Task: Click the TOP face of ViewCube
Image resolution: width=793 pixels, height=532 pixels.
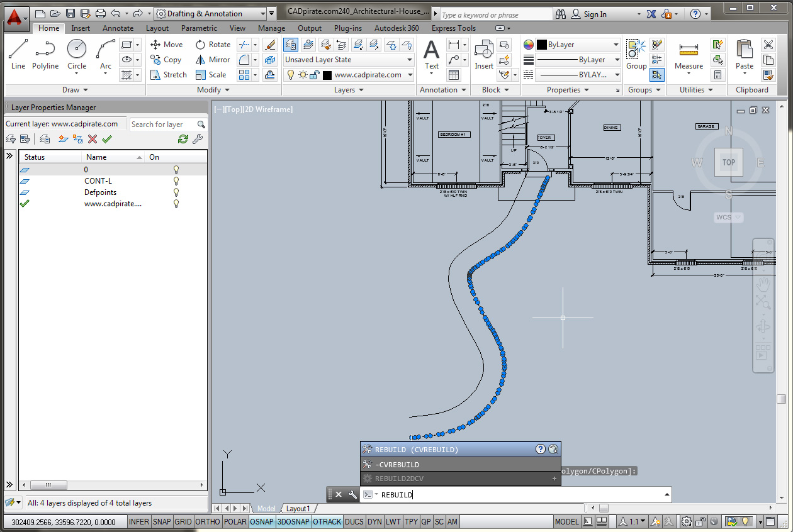Action: click(x=728, y=162)
